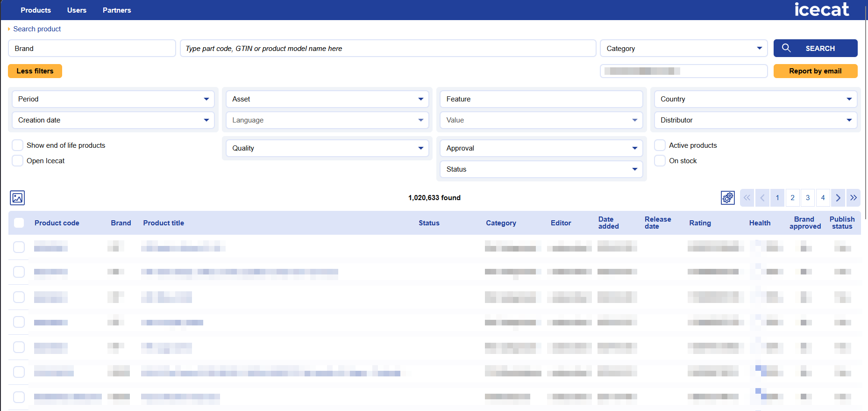Sort by Editor column header
868x411 pixels.
(x=561, y=223)
